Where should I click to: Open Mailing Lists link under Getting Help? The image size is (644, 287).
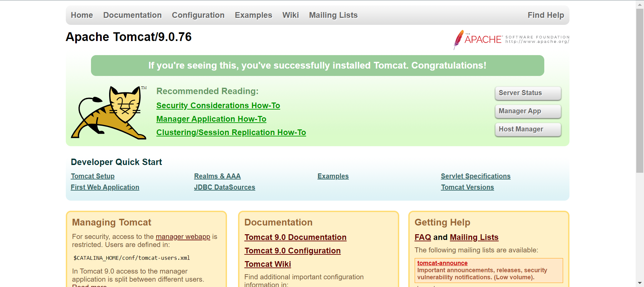474,237
